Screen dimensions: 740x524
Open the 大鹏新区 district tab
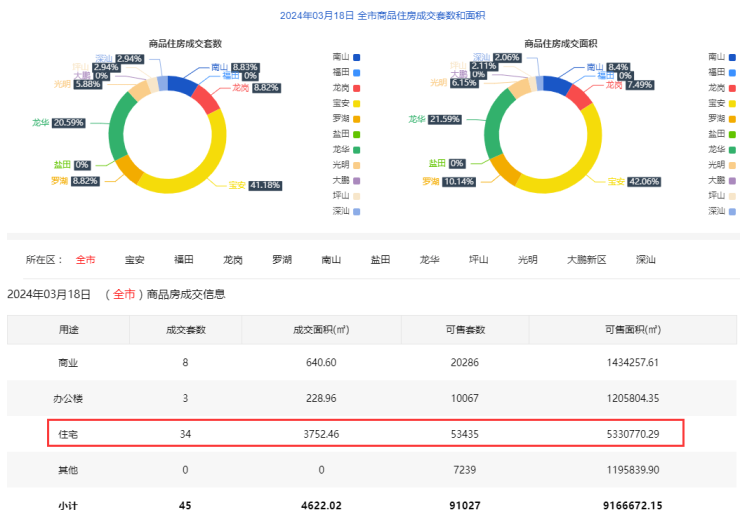(586, 260)
